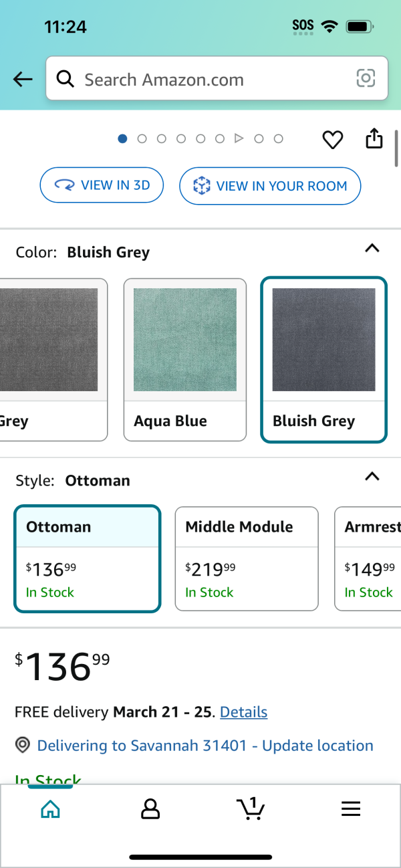Jump to the video play indicator dot
401x868 pixels.
click(239, 138)
